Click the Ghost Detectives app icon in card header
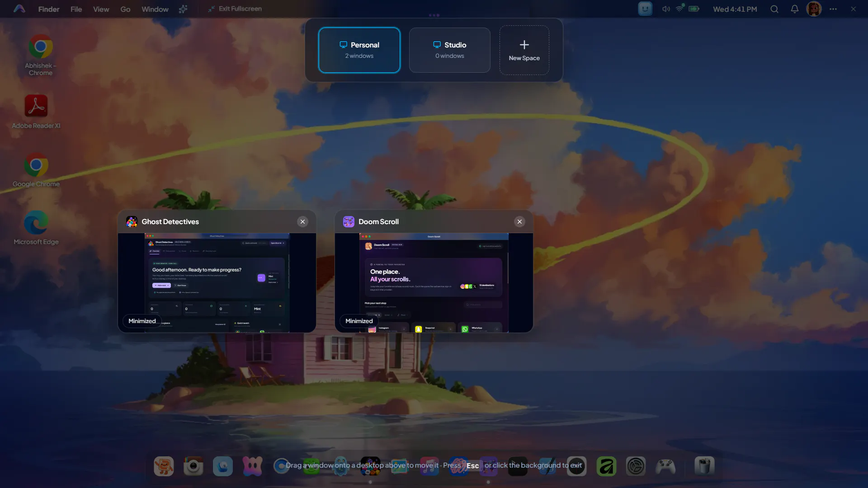This screenshot has width=868, height=488. click(x=132, y=221)
